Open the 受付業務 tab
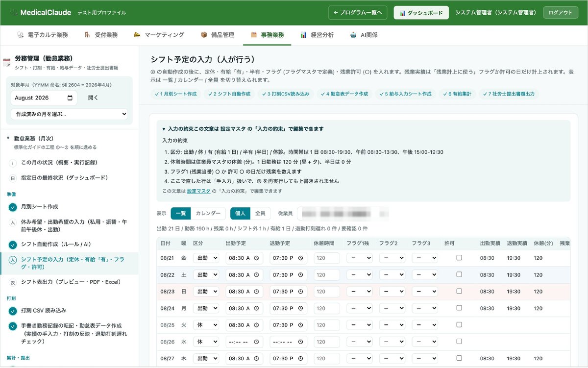The height and width of the screenshot is (368, 588). (x=101, y=35)
